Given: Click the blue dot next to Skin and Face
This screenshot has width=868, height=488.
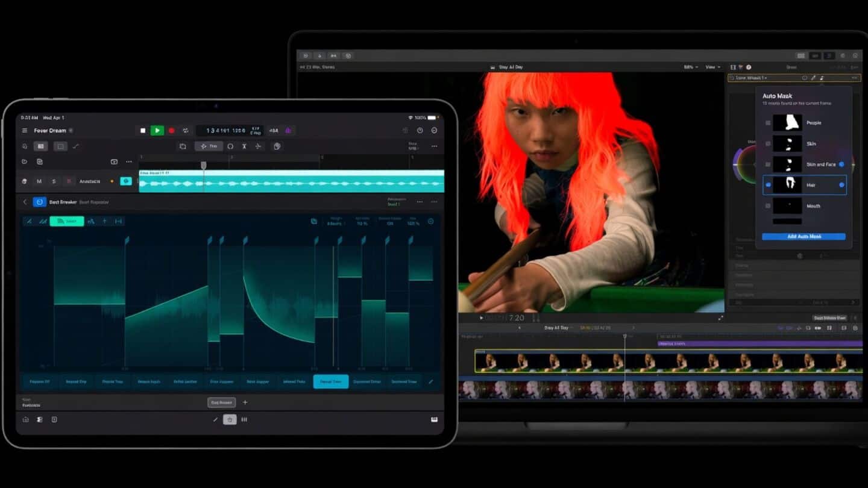Looking at the screenshot, I should [x=841, y=164].
